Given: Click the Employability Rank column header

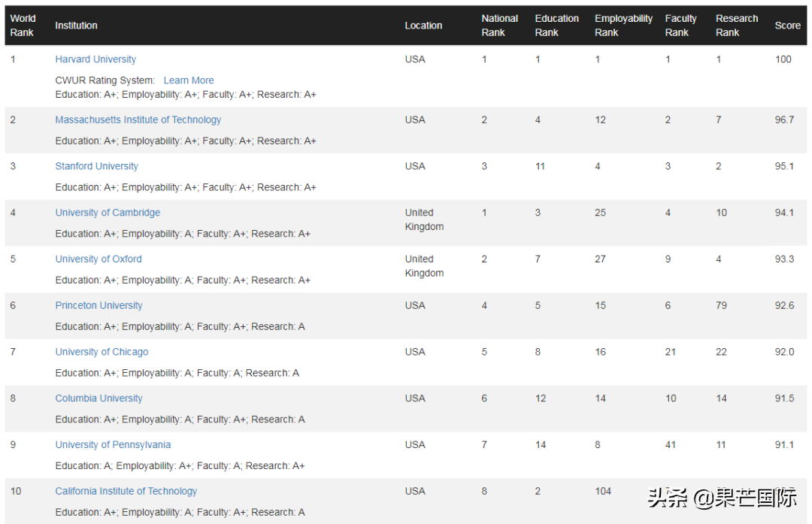Looking at the screenshot, I should coord(623,26).
